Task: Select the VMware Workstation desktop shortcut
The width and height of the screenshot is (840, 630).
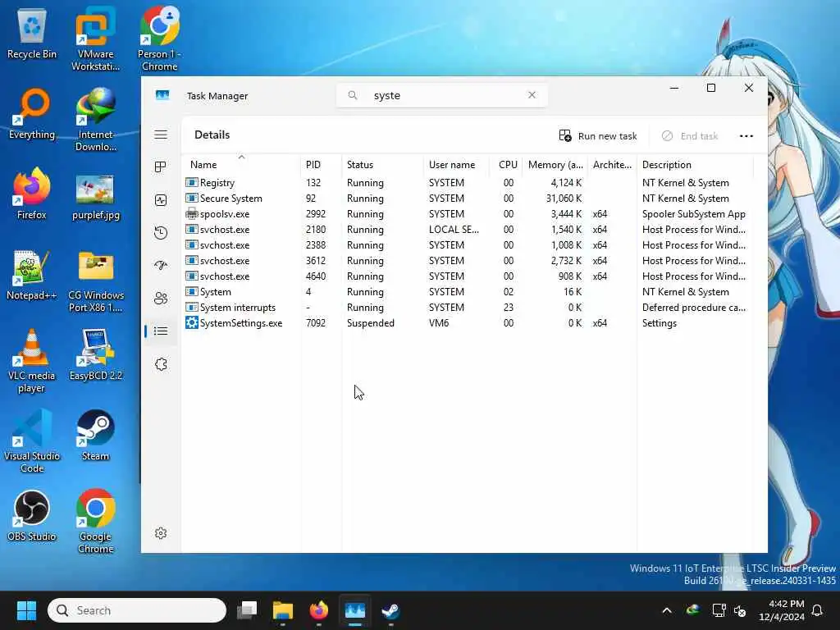Action: tap(95, 39)
